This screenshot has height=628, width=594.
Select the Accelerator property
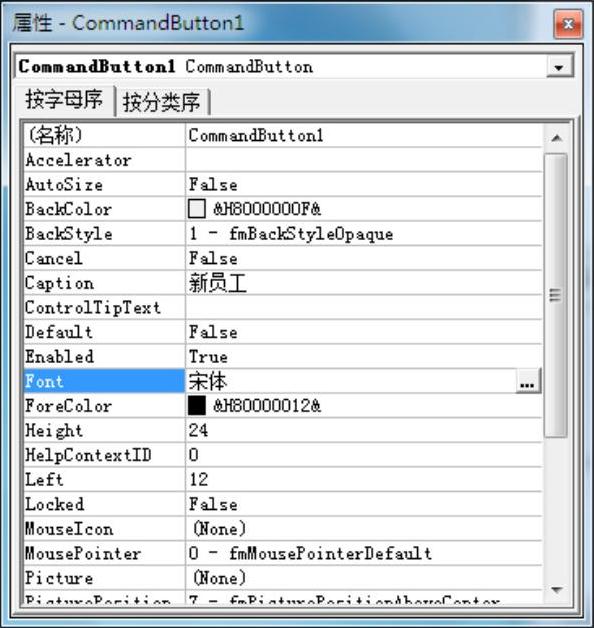pos(104,160)
